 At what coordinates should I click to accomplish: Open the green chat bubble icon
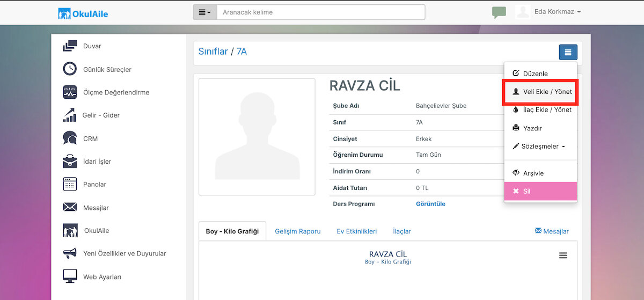(x=499, y=13)
